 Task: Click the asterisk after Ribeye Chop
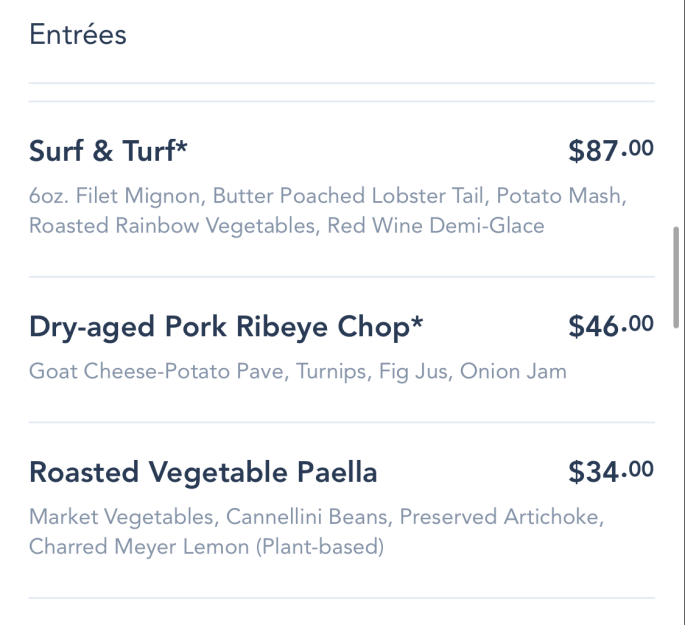pyautogui.click(x=417, y=321)
